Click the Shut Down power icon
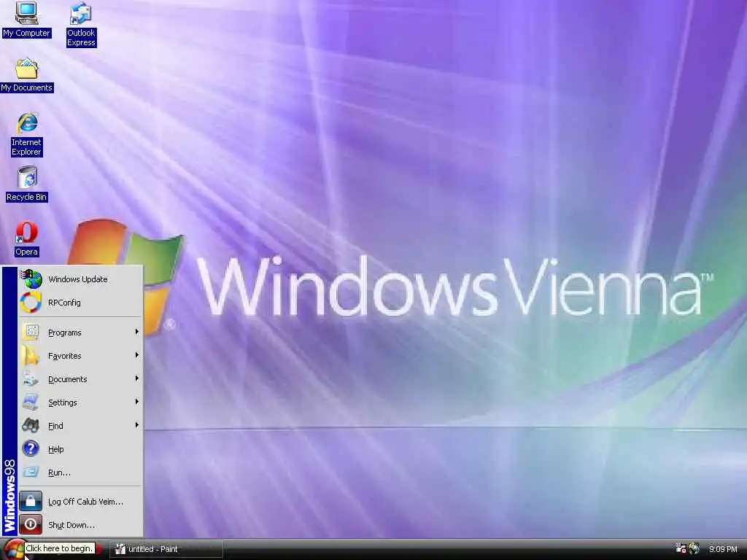 click(31, 524)
